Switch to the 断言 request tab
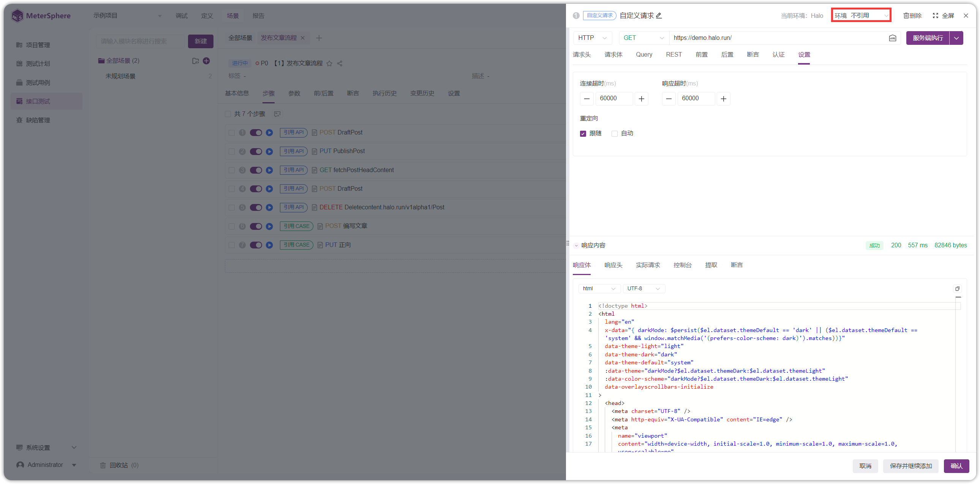980x484 pixels. point(752,55)
